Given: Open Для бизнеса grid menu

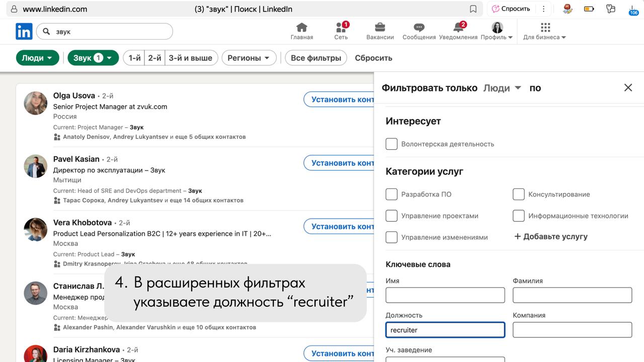Looking at the screenshot, I should coord(545,31).
